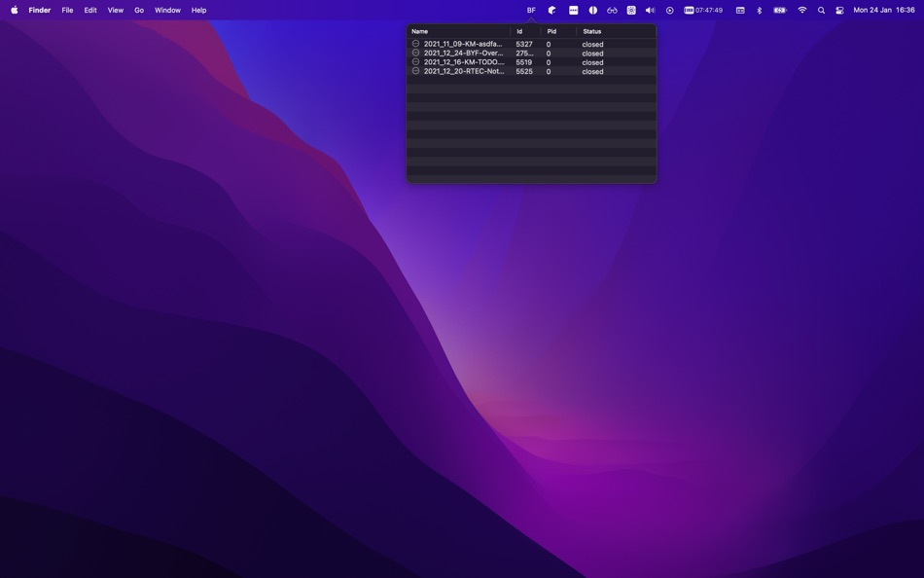Click the Id value 5327

coord(524,44)
